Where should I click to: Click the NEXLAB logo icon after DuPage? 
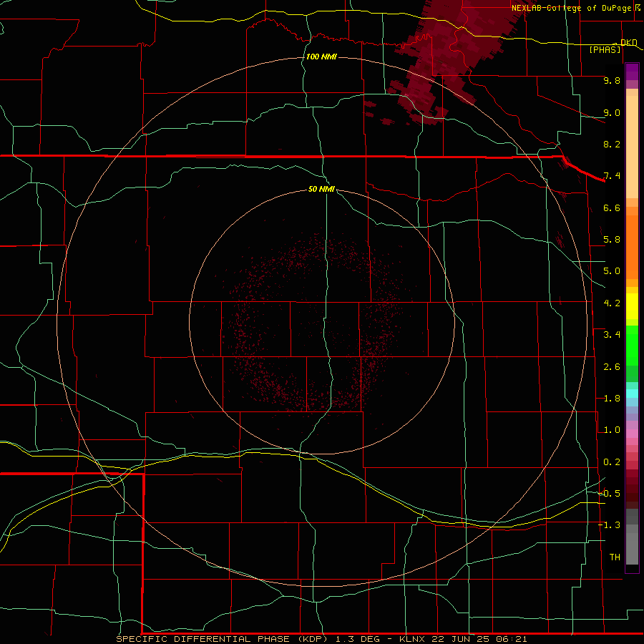[638, 7]
